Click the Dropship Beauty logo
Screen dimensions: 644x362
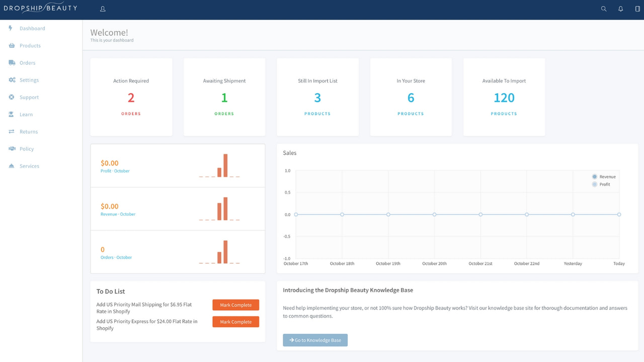40,8
